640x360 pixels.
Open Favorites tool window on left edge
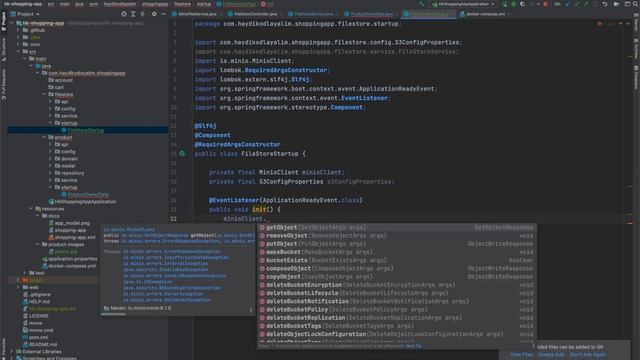tap(4, 349)
